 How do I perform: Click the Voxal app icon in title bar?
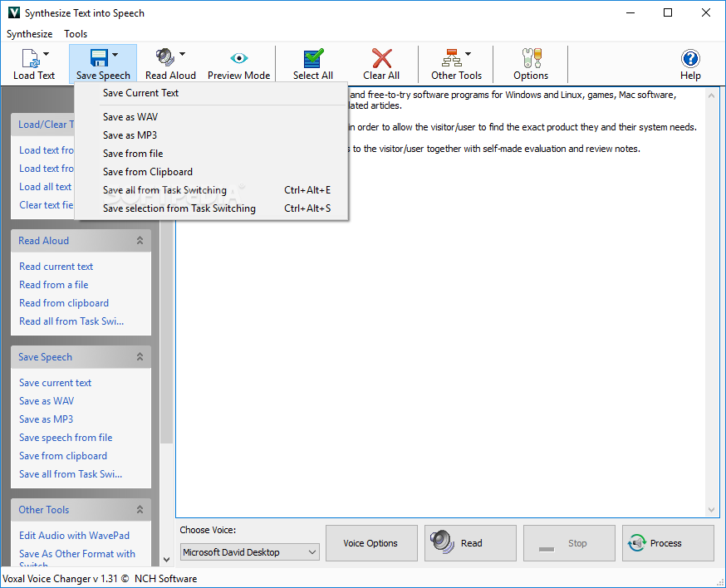tap(14, 12)
